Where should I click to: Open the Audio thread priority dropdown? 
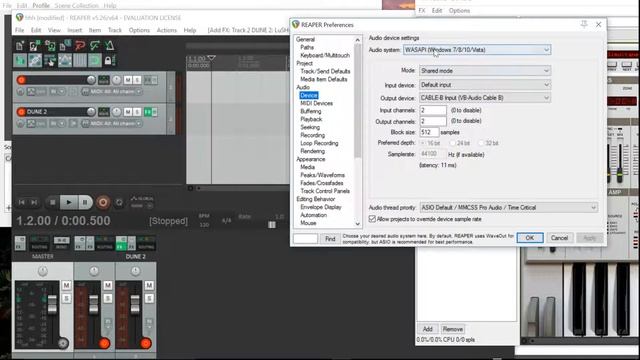509,208
